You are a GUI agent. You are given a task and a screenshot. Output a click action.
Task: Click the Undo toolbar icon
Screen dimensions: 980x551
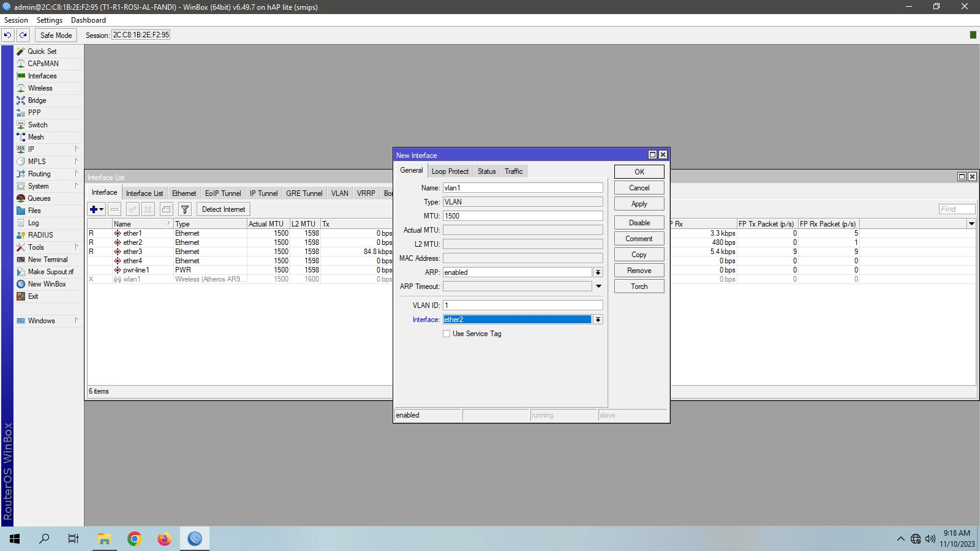point(8,35)
